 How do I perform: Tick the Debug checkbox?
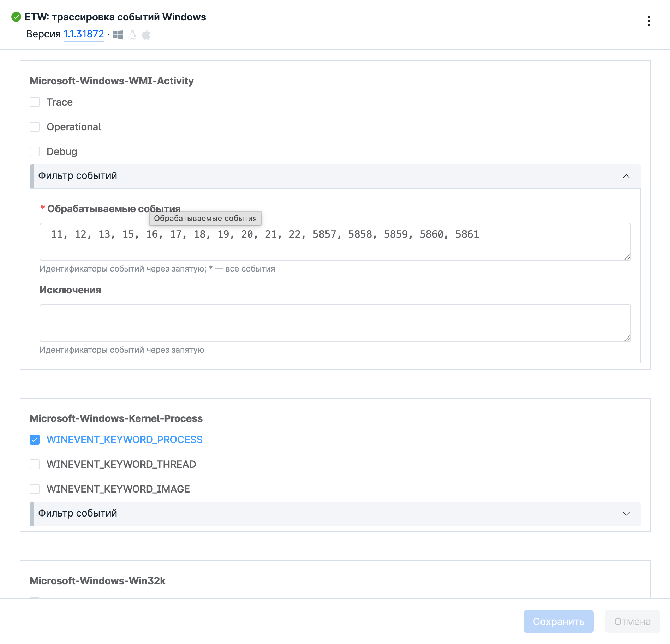tap(35, 151)
